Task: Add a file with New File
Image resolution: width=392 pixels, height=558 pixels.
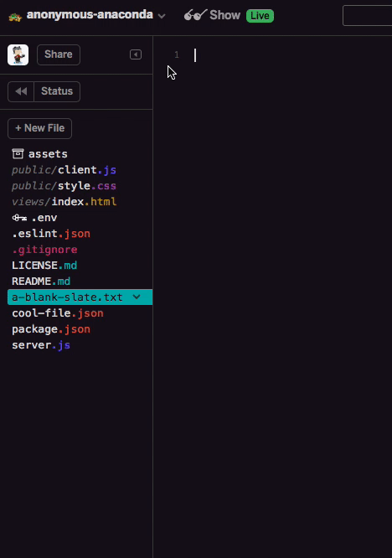Action: point(40,128)
